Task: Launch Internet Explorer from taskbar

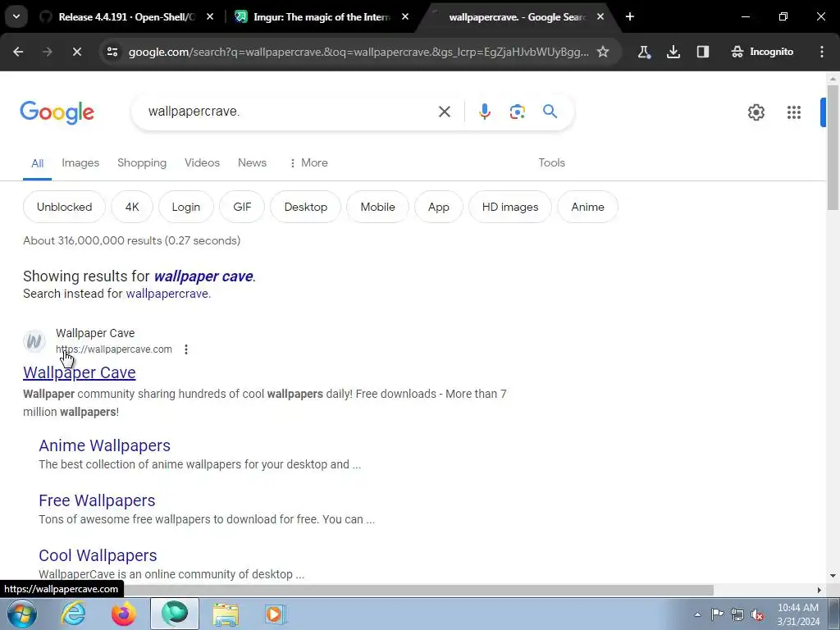Action: [x=73, y=614]
